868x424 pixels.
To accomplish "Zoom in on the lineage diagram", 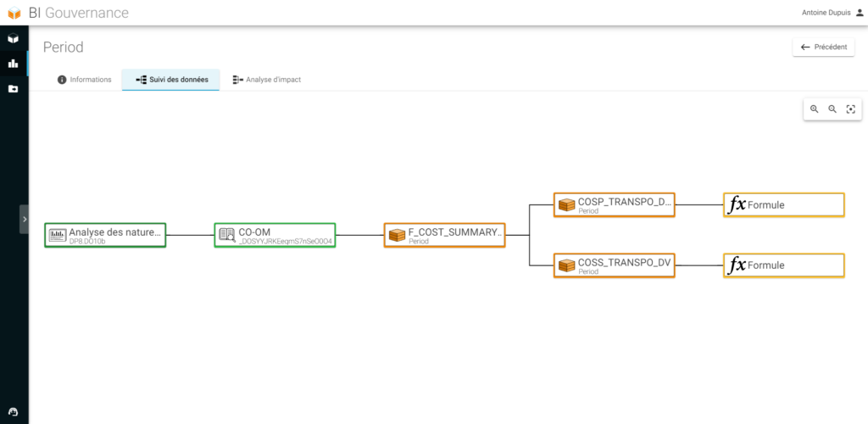I will [815, 109].
